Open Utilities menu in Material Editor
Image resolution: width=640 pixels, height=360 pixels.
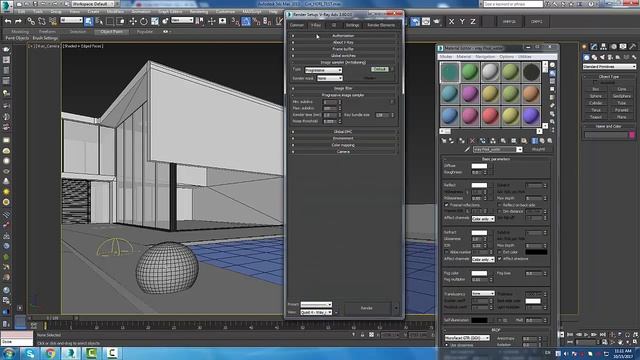coord(525,57)
